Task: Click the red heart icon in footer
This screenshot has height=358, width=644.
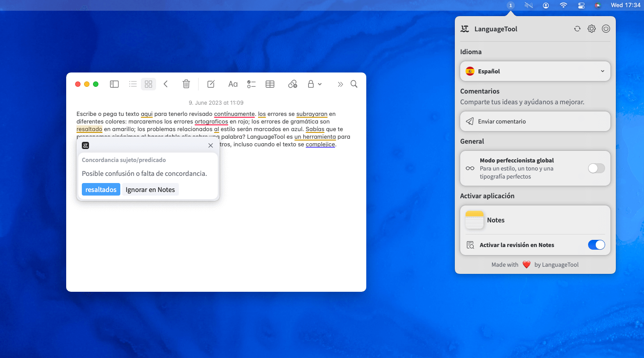Action: click(x=526, y=264)
